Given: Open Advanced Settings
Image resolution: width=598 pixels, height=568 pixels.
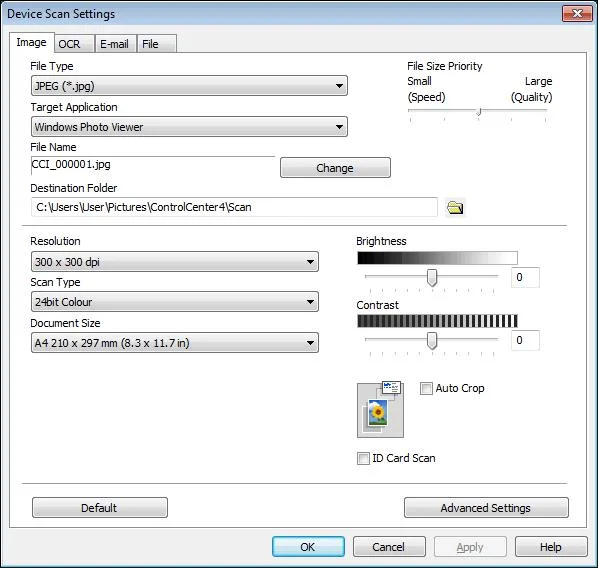Looking at the screenshot, I should (486, 508).
